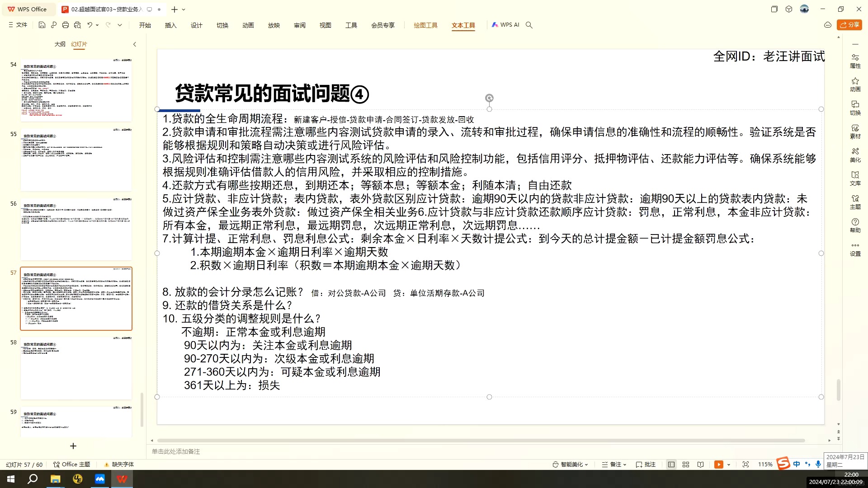Click the vertical scrollbar thumb of editor
Screen dimensions: 868x488
pyautogui.click(x=839, y=390)
